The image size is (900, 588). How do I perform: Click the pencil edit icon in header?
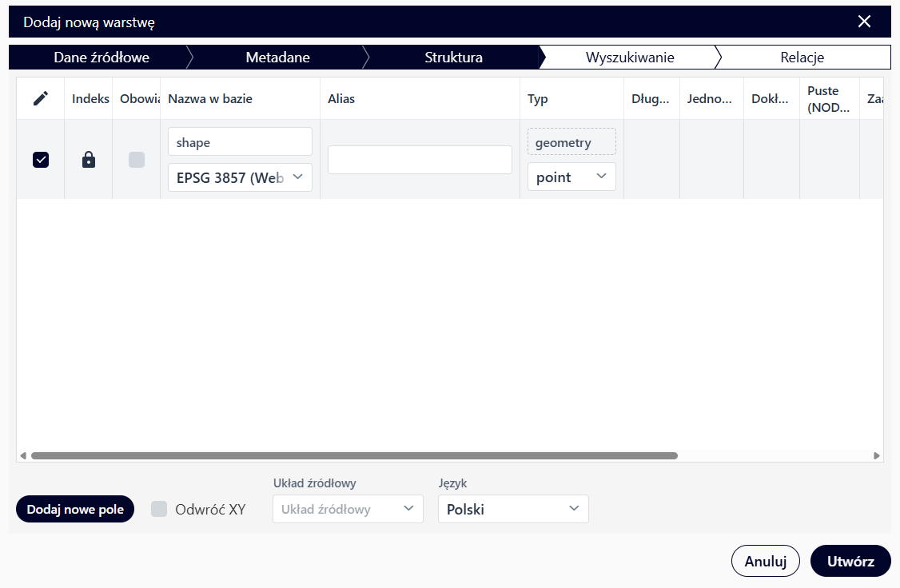tap(41, 98)
